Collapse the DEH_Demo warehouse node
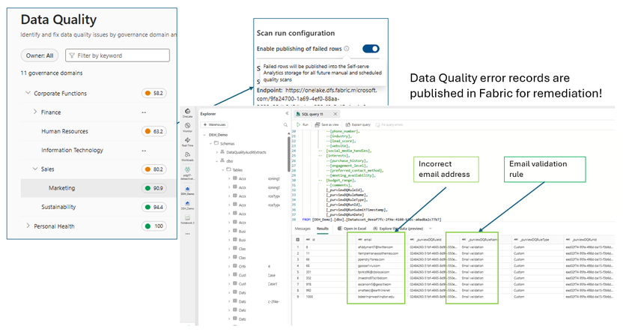 click(204, 135)
